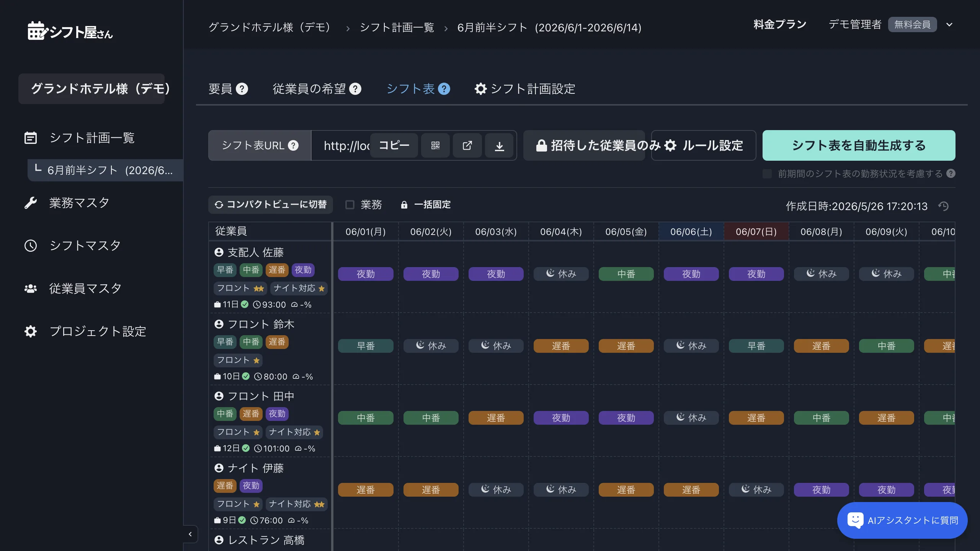Switch to the 要員 tab

(220, 89)
